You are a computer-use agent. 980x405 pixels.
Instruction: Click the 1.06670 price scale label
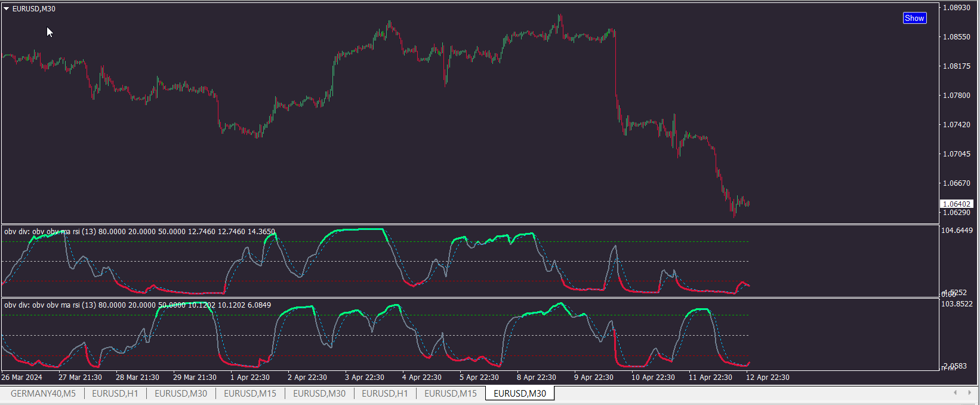[x=957, y=183]
